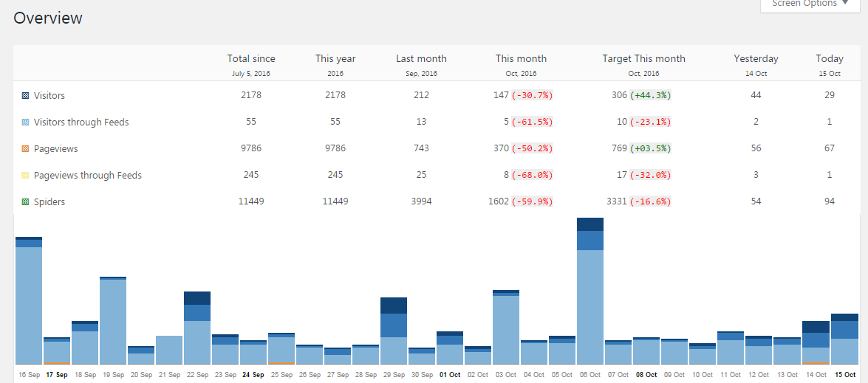The image size is (868, 383).
Task: Click the green Spiders legend icon
Action: click(x=25, y=201)
